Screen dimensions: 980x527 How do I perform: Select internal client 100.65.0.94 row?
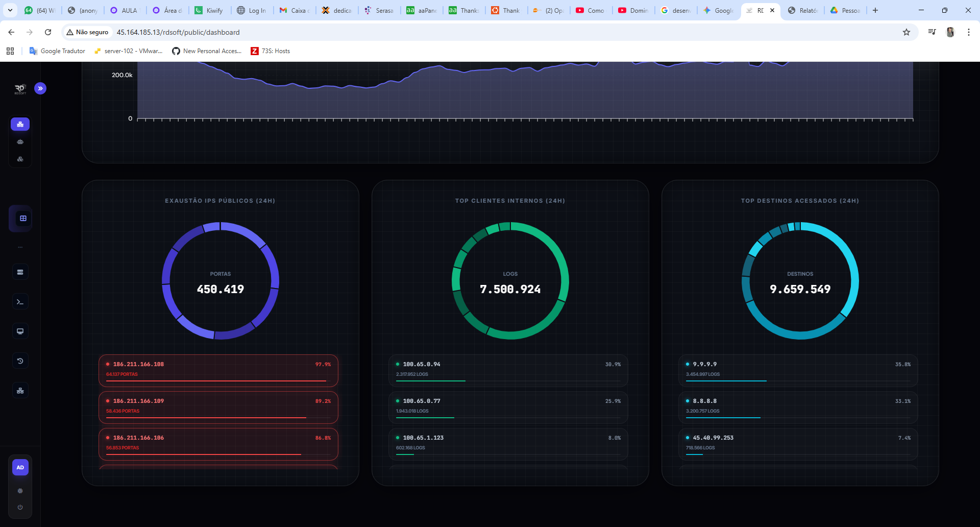click(508, 370)
